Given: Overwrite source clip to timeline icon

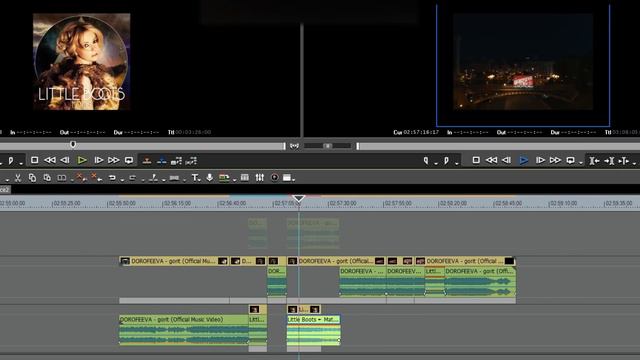Looking at the screenshot, I should click(x=162, y=161).
